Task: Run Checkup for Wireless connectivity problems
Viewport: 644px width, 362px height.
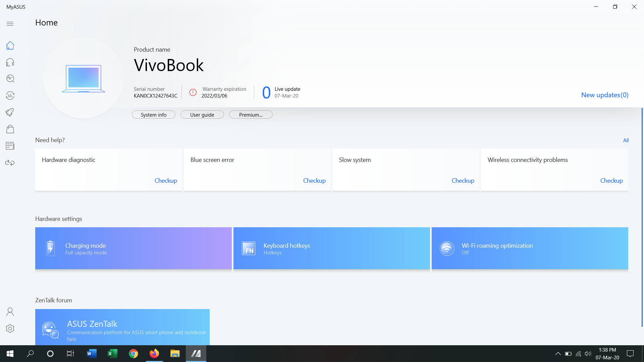Action: pyautogui.click(x=611, y=181)
